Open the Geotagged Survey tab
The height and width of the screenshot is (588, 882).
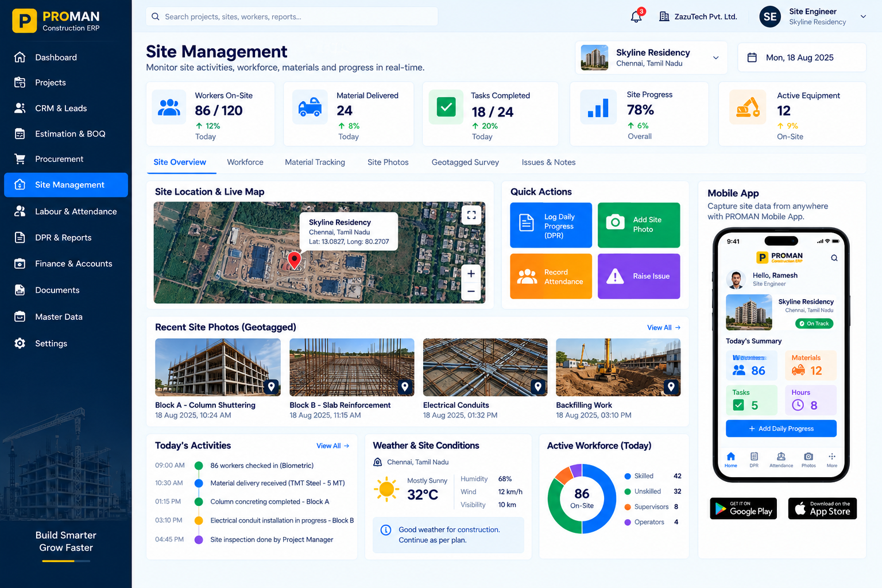click(465, 163)
